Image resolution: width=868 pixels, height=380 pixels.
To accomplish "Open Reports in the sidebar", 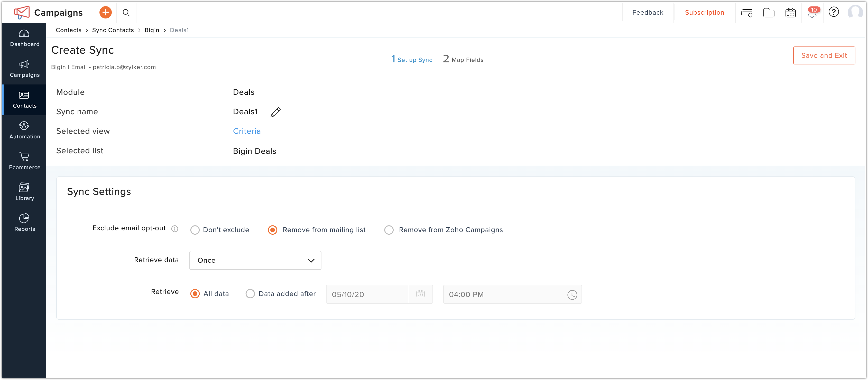I will [24, 223].
